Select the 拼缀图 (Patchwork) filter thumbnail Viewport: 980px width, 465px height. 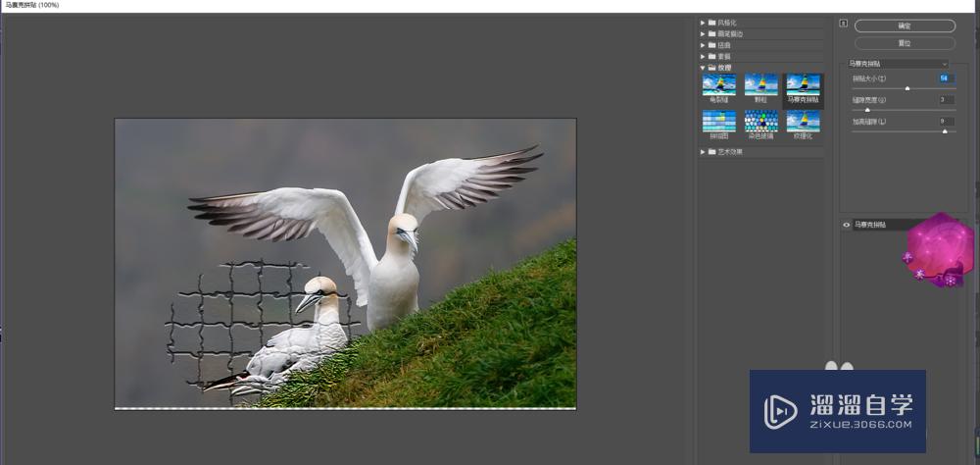(718, 122)
